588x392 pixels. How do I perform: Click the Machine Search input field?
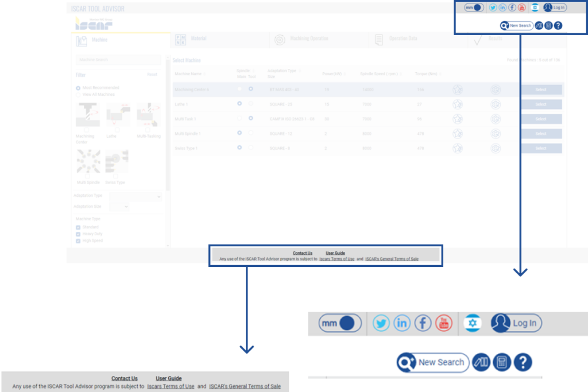click(118, 60)
